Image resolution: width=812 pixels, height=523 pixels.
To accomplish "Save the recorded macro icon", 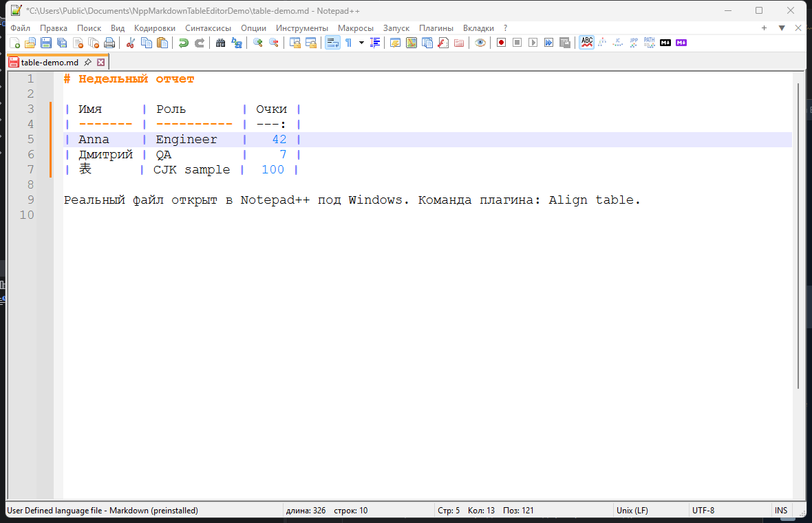I will point(565,43).
